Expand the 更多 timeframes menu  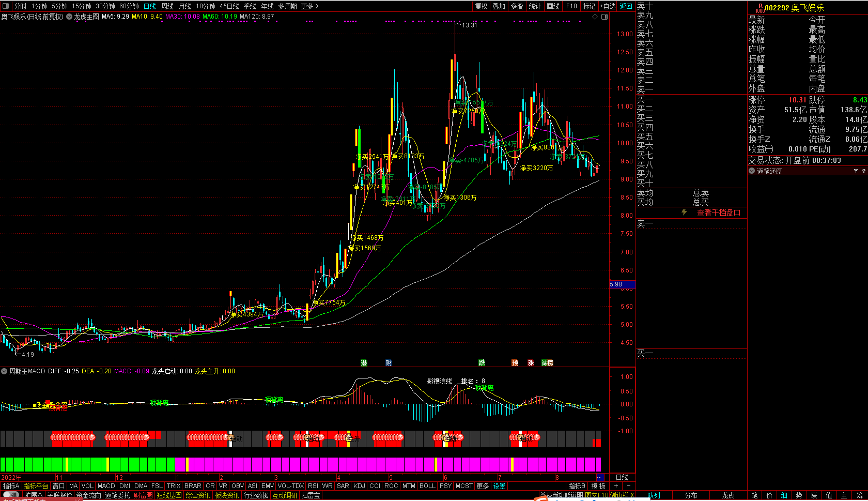pyautogui.click(x=309, y=6)
